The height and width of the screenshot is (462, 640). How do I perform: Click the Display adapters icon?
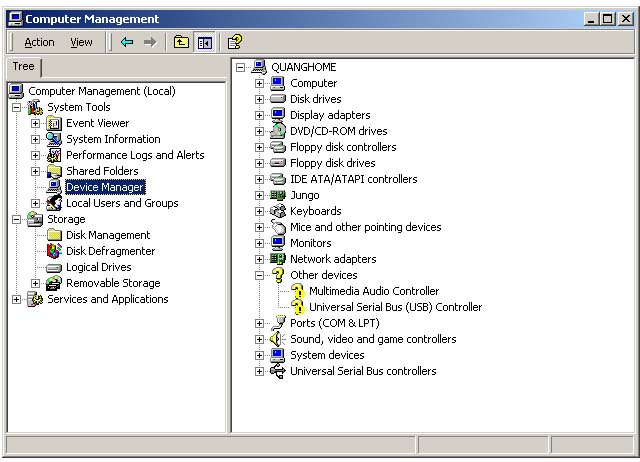pyautogui.click(x=278, y=115)
